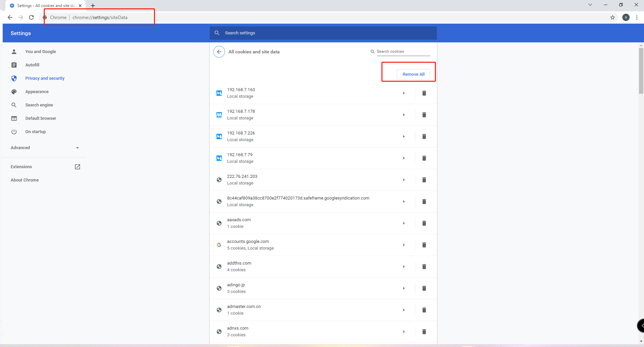
Task: Expand details for addthis.com cookies
Action: (x=404, y=267)
